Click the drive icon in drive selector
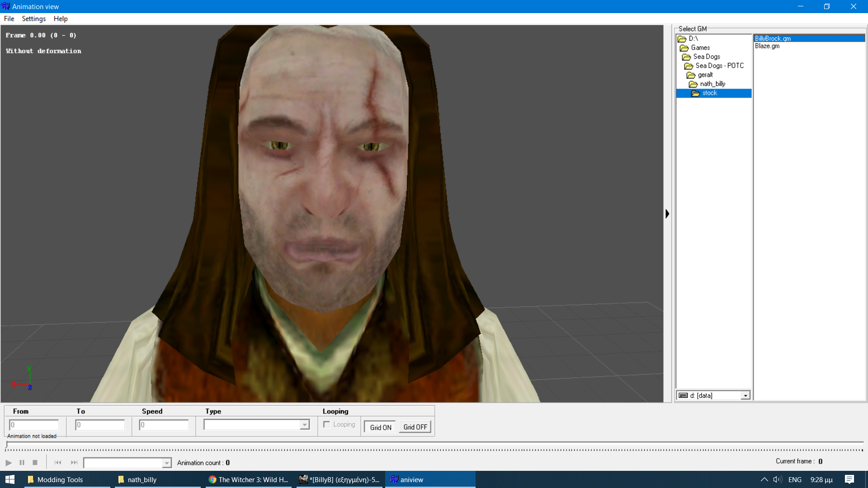This screenshot has width=868, height=488. pos(683,395)
